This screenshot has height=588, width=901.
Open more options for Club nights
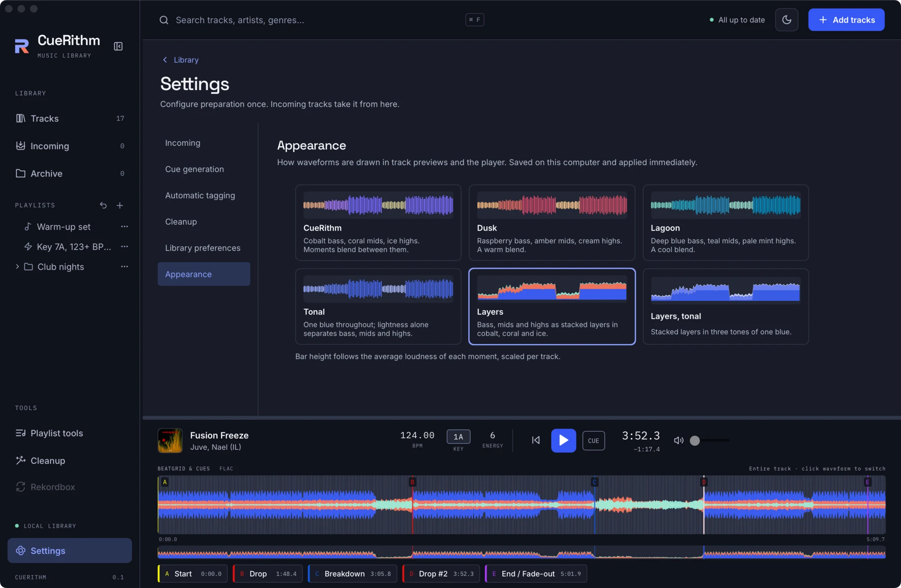tap(124, 267)
